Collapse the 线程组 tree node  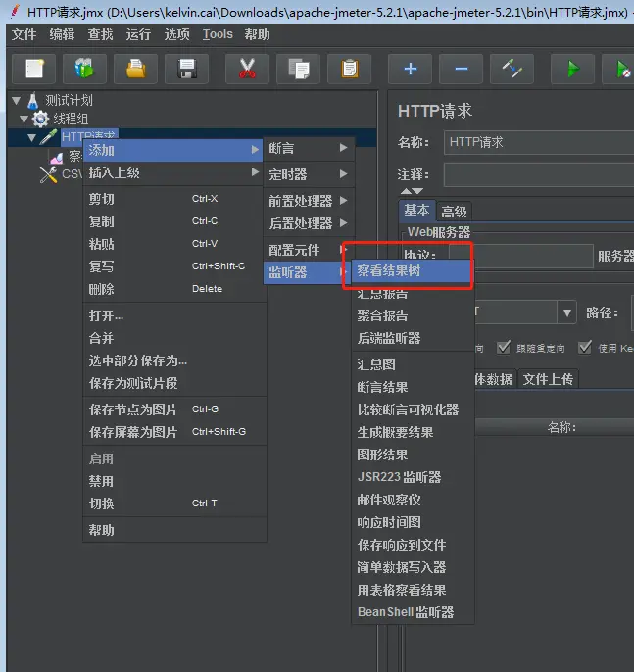point(24,120)
